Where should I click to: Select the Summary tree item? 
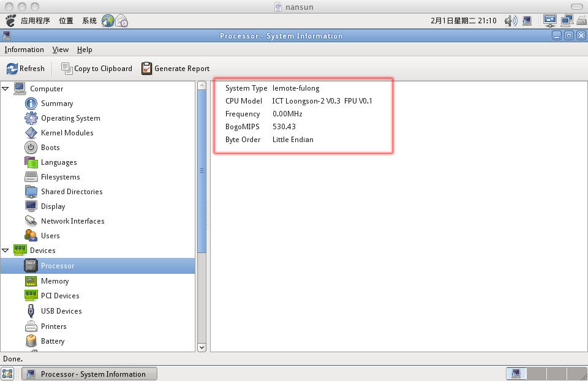(57, 104)
